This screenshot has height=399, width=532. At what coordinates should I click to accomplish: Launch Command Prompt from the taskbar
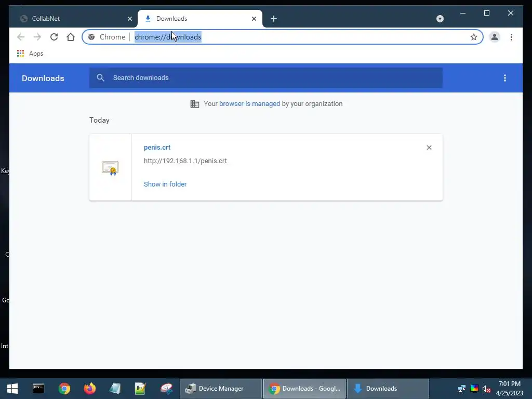tap(38, 389)
